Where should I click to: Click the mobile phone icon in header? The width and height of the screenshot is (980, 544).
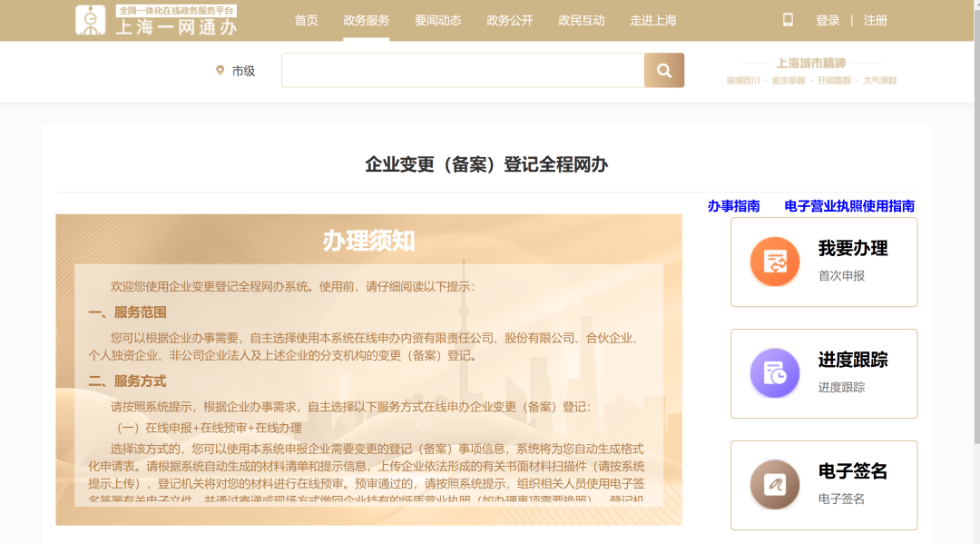point(788,20)
